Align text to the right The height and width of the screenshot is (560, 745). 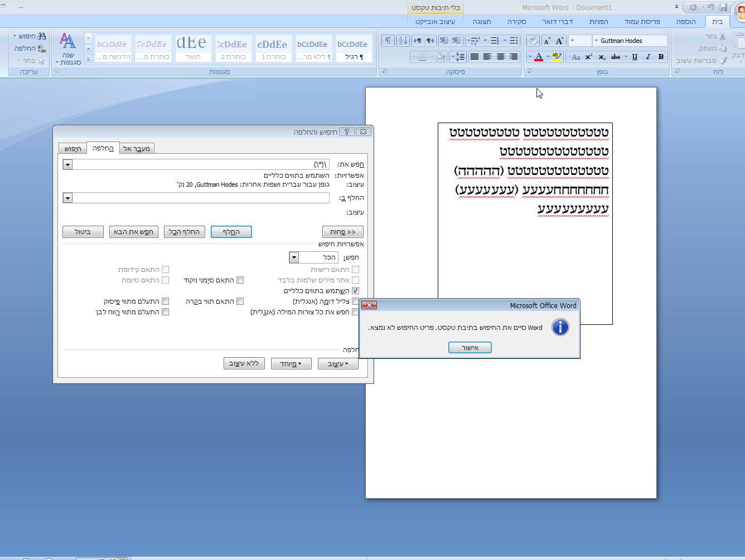514,57
